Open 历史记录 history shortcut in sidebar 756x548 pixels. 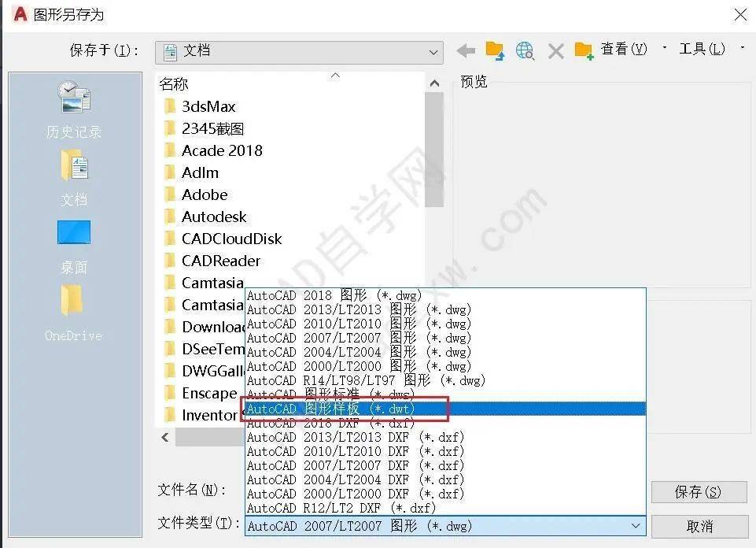click(74, 110)
